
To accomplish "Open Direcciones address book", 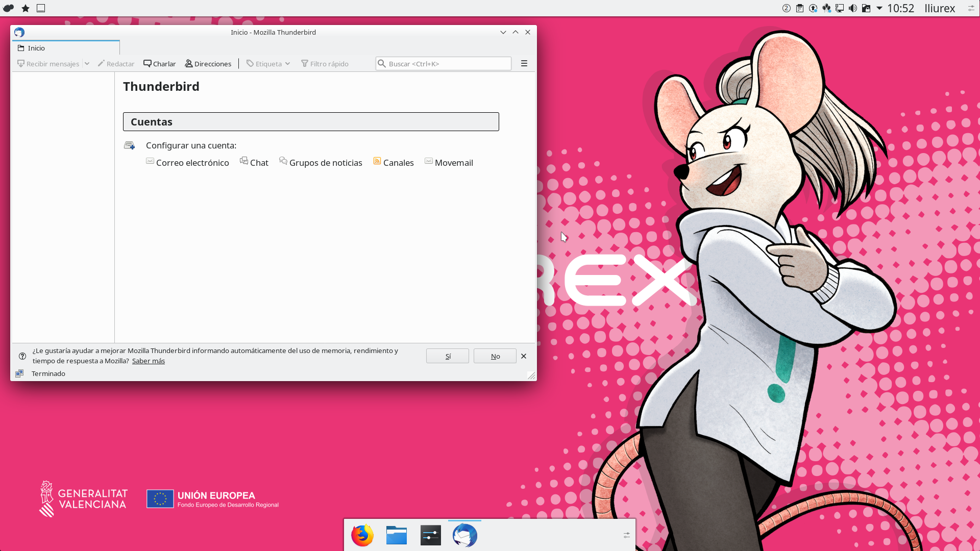I will (x=208, y=64).
